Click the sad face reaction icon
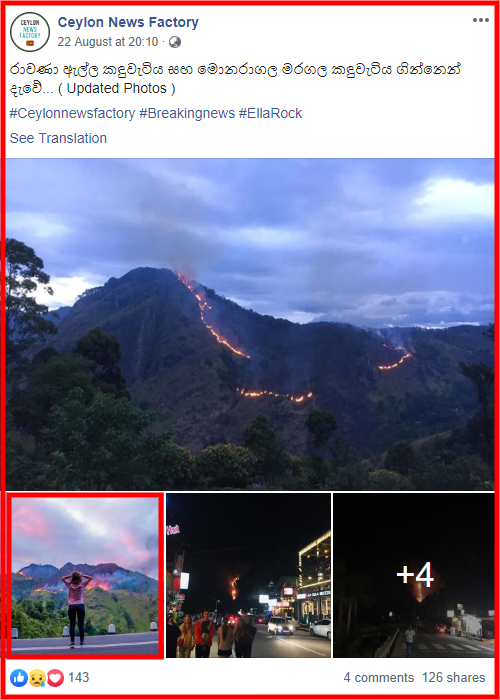This screenshot has width=500, height=700. 38,678
